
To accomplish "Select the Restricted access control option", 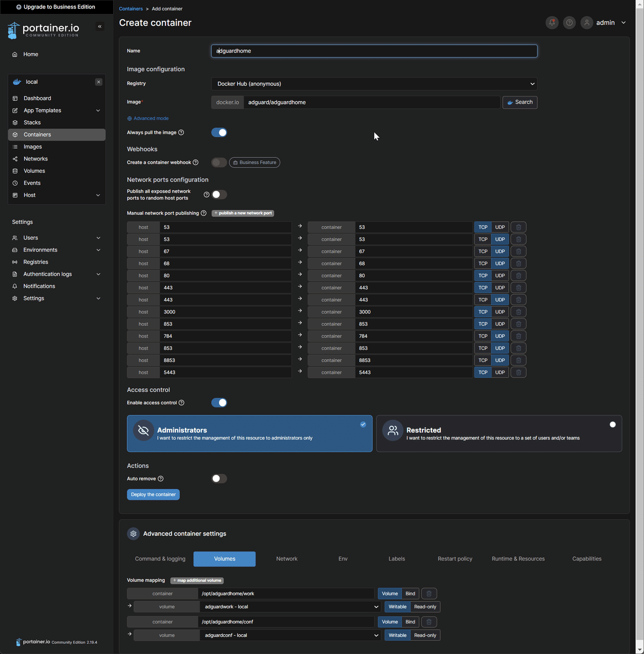I will (499, 433).
